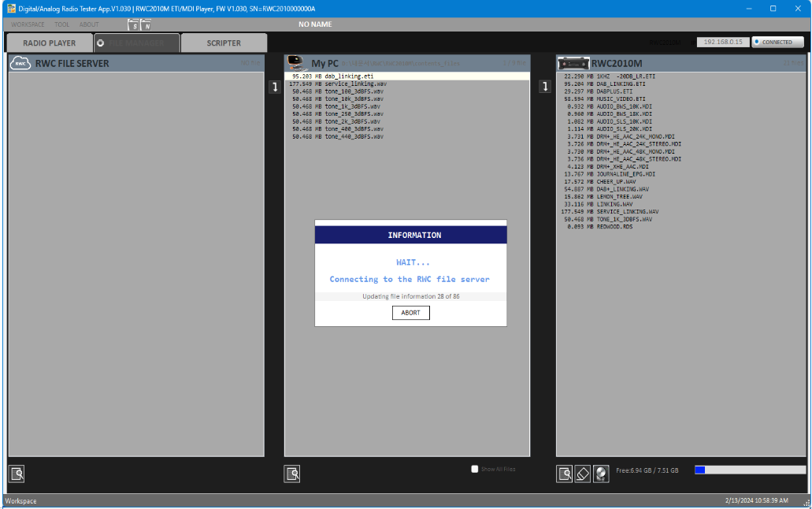Click the browse icon under My PC panel
The height and width of the screenshot is (509, 812).
292,474
